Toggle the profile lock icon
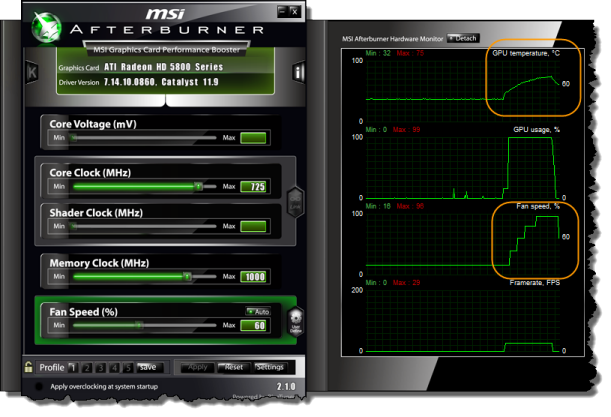 pyautogui.click(x=28, y=367)
